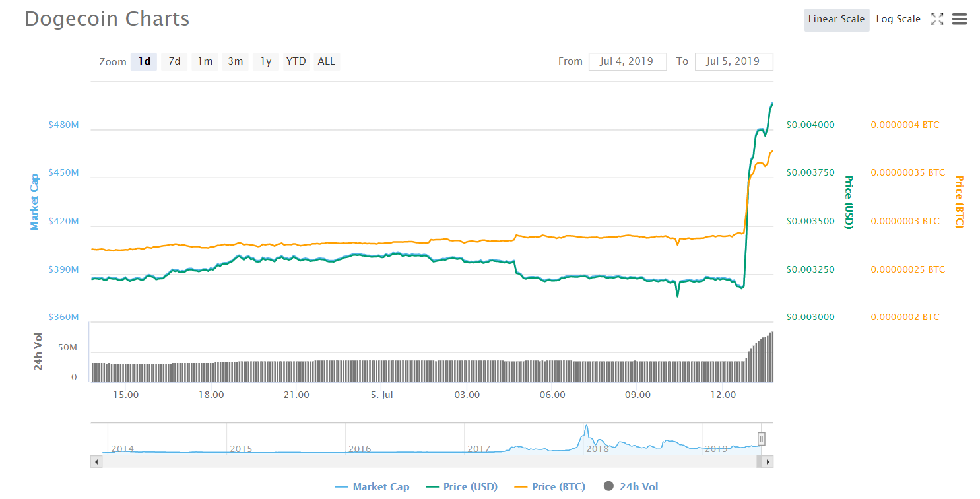
Task: Click the vertical Price (BTC) axis title
Action: coord(959,202)
